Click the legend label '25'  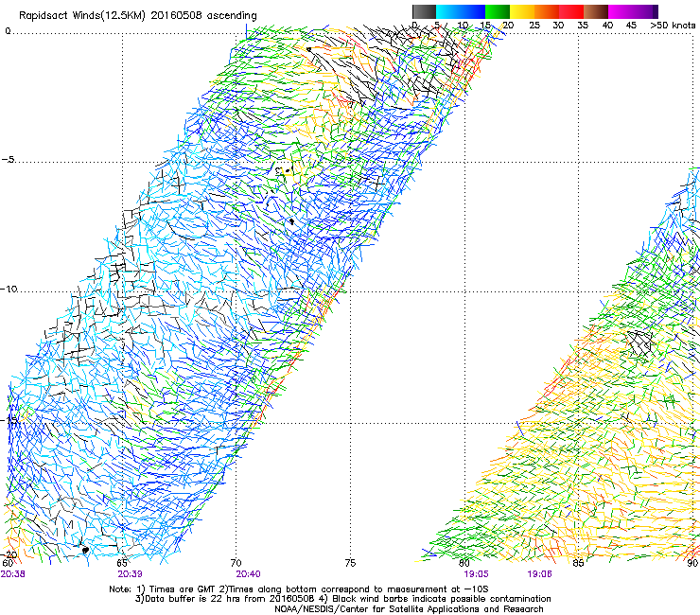(x=534, y=26)
